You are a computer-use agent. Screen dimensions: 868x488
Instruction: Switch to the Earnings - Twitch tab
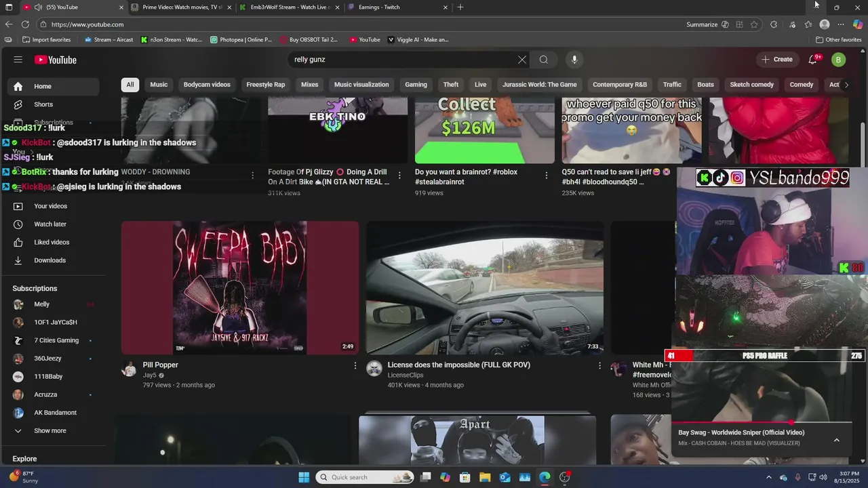(398, 7)
